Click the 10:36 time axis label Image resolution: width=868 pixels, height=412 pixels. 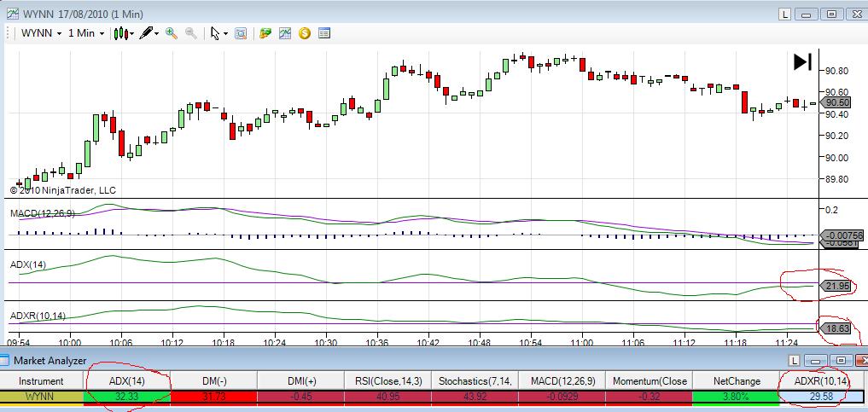377,342
